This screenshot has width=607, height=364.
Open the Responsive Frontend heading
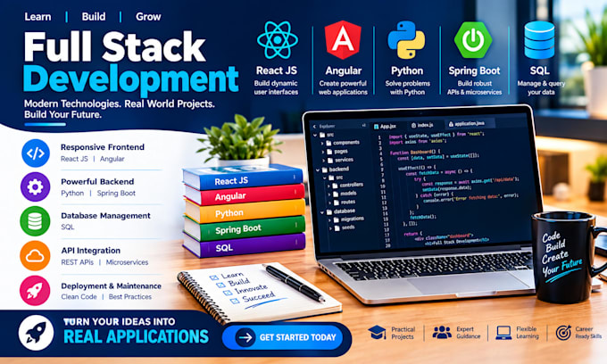coord(102,147)
